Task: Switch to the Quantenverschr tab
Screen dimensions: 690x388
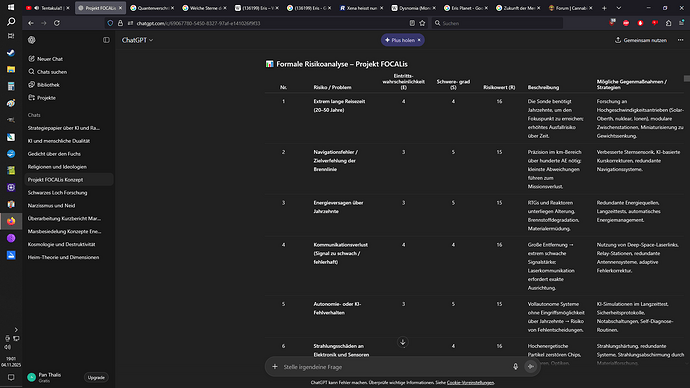Action: tap(152, 8)
